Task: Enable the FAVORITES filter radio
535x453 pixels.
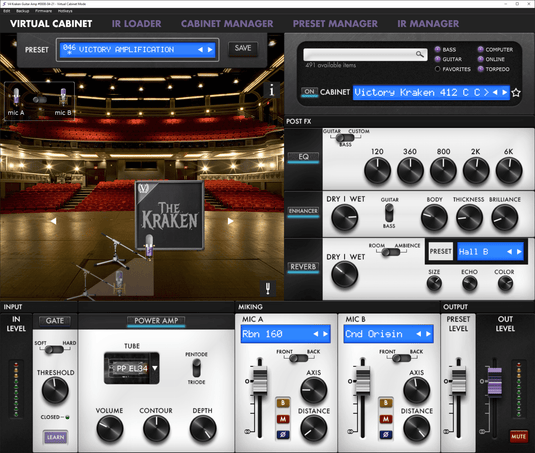Action: (x=437, y=69)
